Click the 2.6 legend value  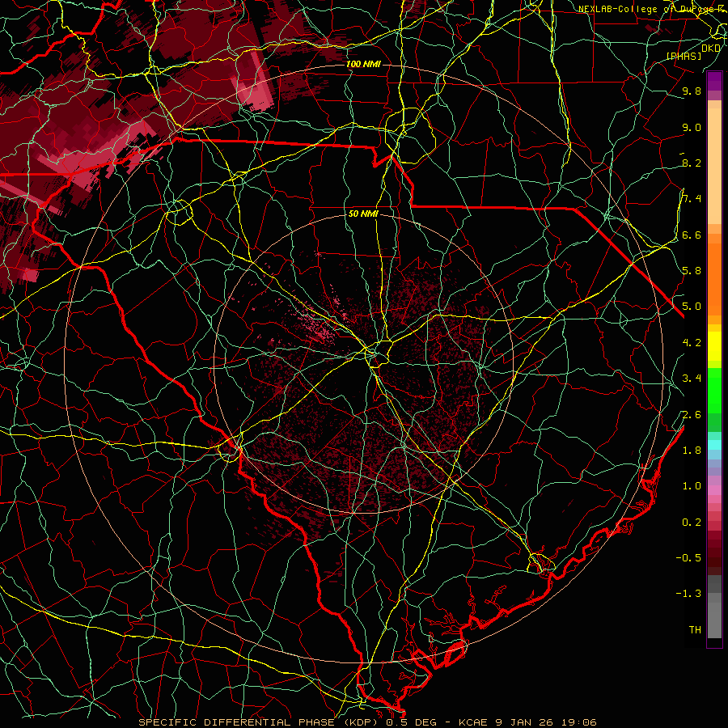click(x=692, y=414)
